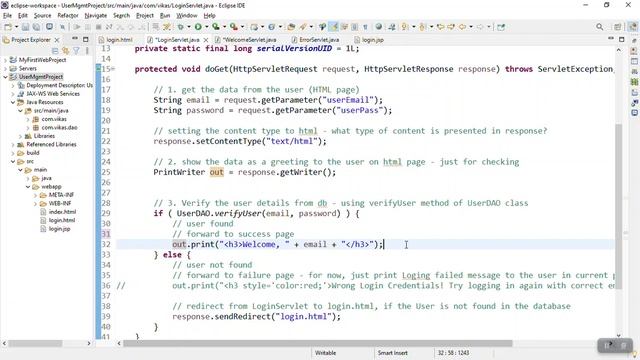Click the Coverage run icon

coord(216,27)
